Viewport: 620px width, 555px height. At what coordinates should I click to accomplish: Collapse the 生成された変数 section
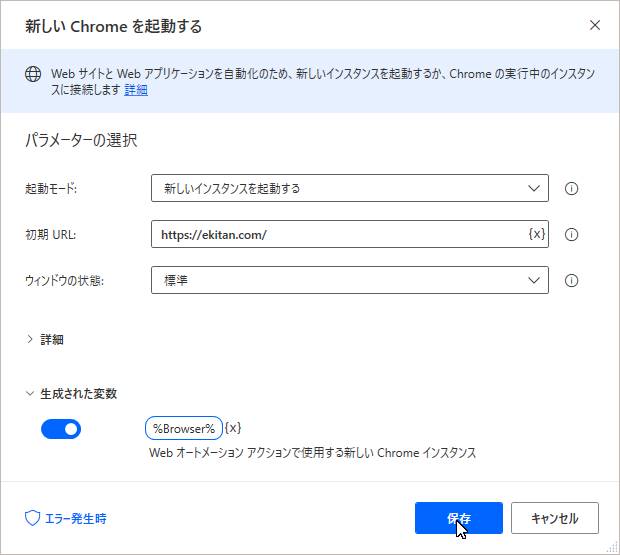click(71, 393)
